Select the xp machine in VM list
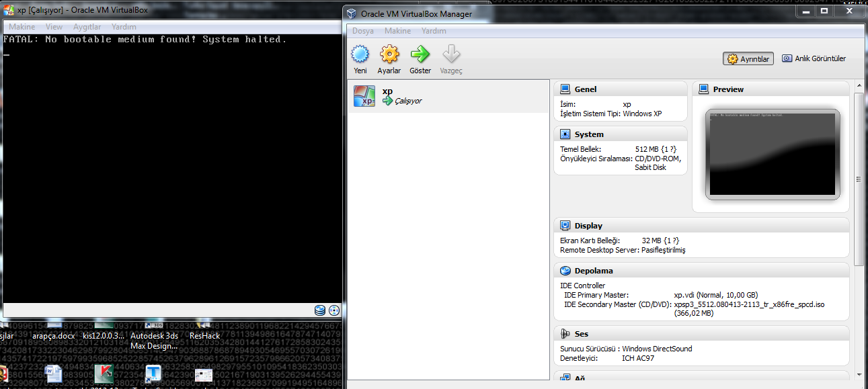Screen dimensions: 868x389 click(449, 96)
